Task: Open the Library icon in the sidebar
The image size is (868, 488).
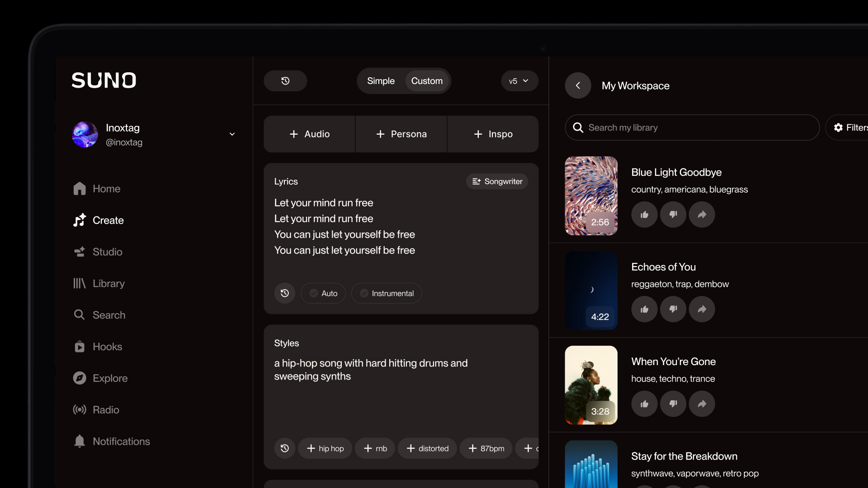Action: tap(80, 283)
